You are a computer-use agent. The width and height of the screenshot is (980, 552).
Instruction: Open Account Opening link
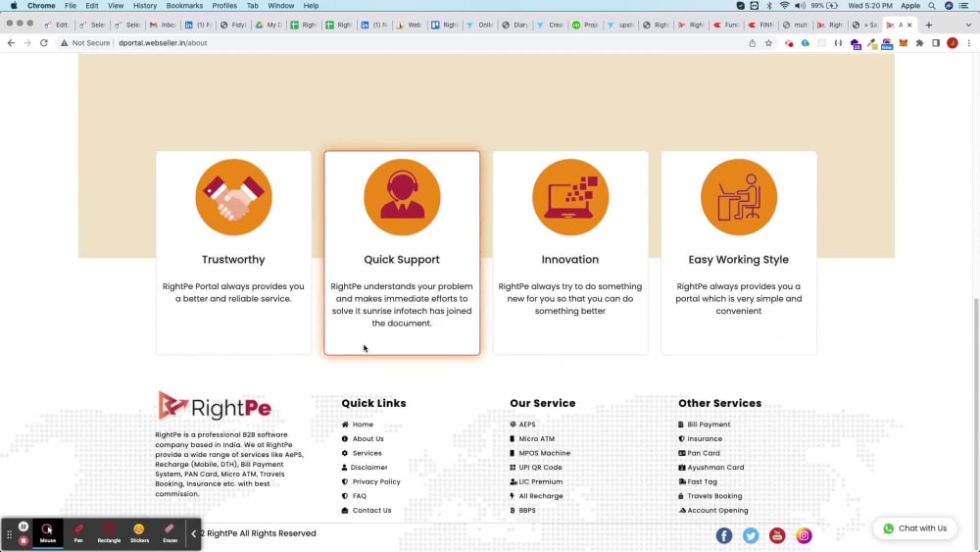tap(717, 511)
